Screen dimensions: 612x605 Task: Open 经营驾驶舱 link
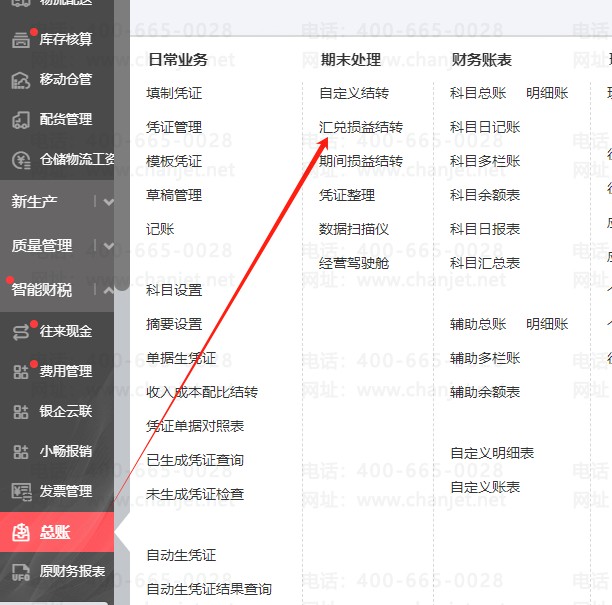[x=354, y=263]
